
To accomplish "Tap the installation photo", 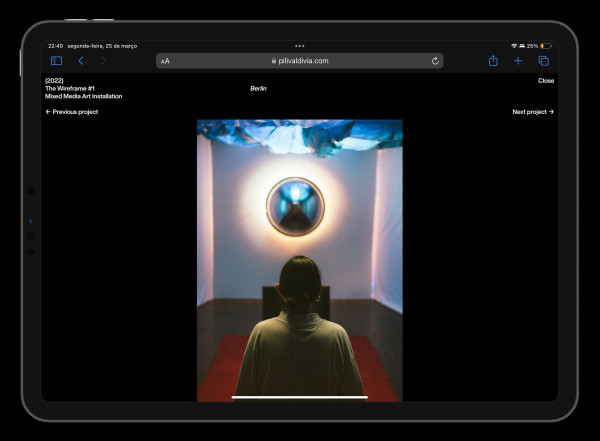I will point(300,260).
